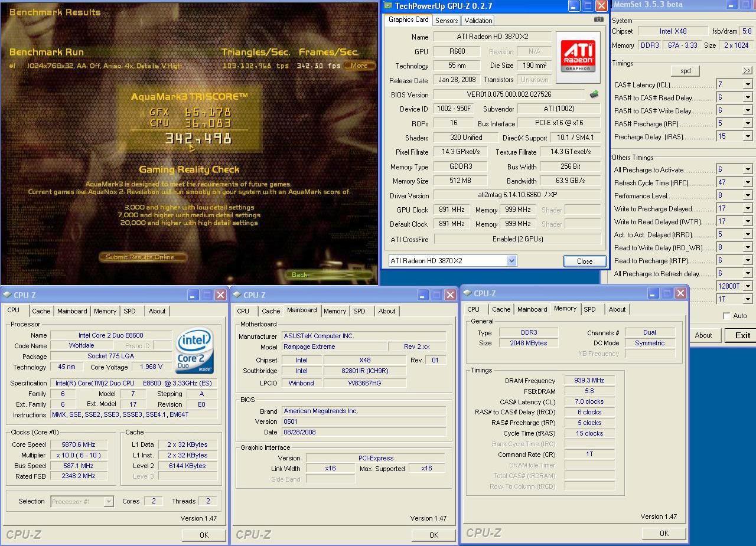Screen dimensions: 756x546
Task: Click OK in the CPU window
Action: click(x=204, y=535)
